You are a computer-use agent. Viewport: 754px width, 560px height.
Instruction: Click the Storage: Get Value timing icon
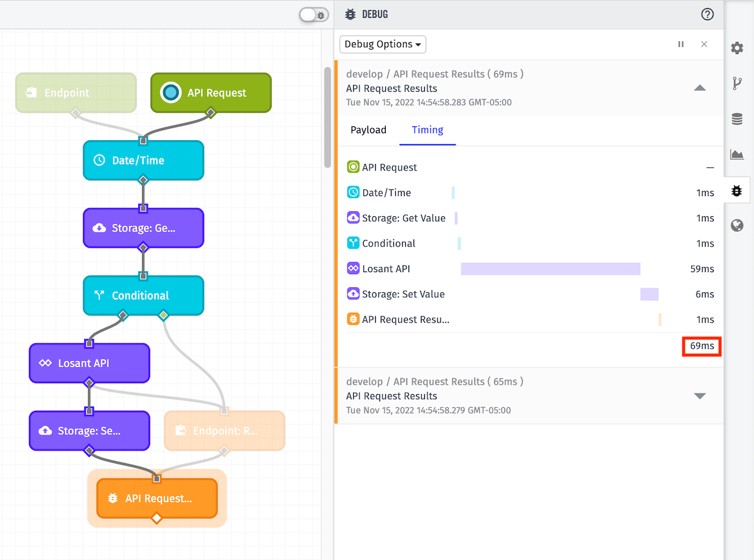(353, 218)
